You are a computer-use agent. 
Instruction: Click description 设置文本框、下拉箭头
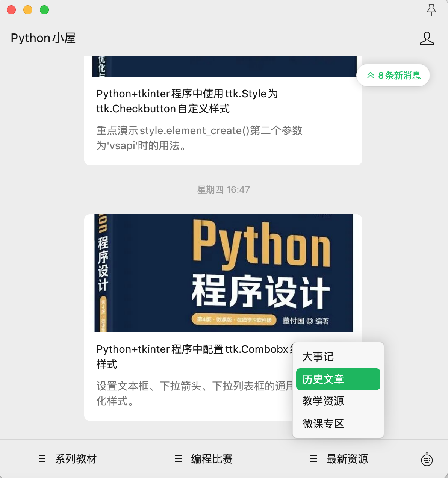coord(194,393)
